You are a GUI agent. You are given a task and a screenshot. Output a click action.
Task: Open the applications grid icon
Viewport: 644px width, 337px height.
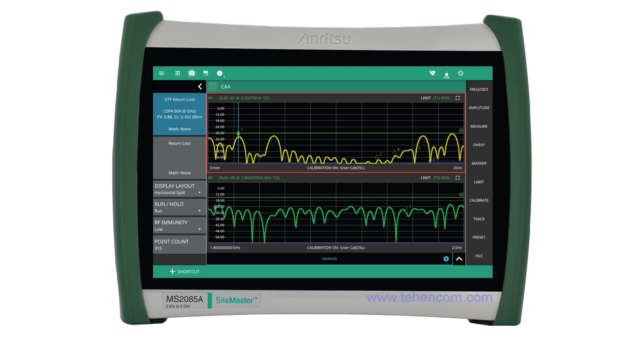coord(178,73)
